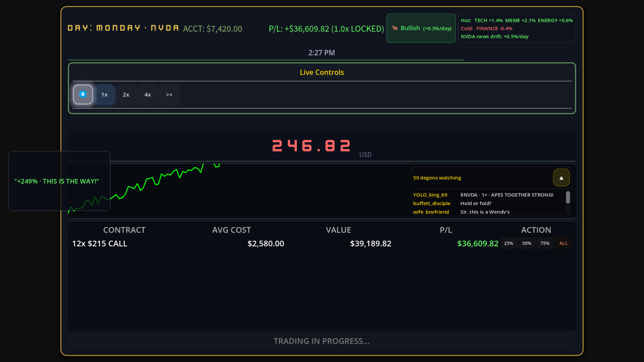Click the buffett_disciple chat username

432,203
